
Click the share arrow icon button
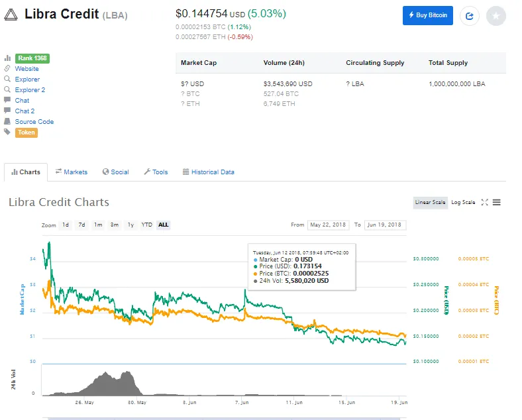pyautogui.click(x=470, y=16)
